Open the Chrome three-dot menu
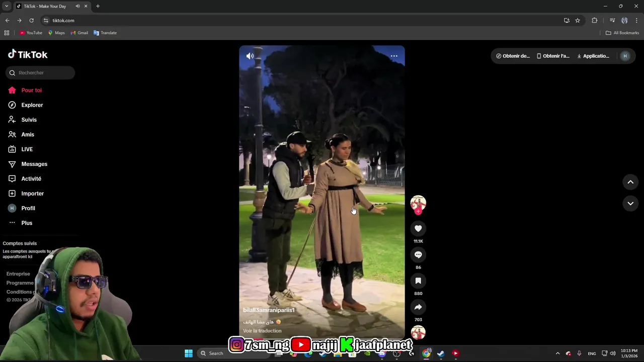 [636, 21]
